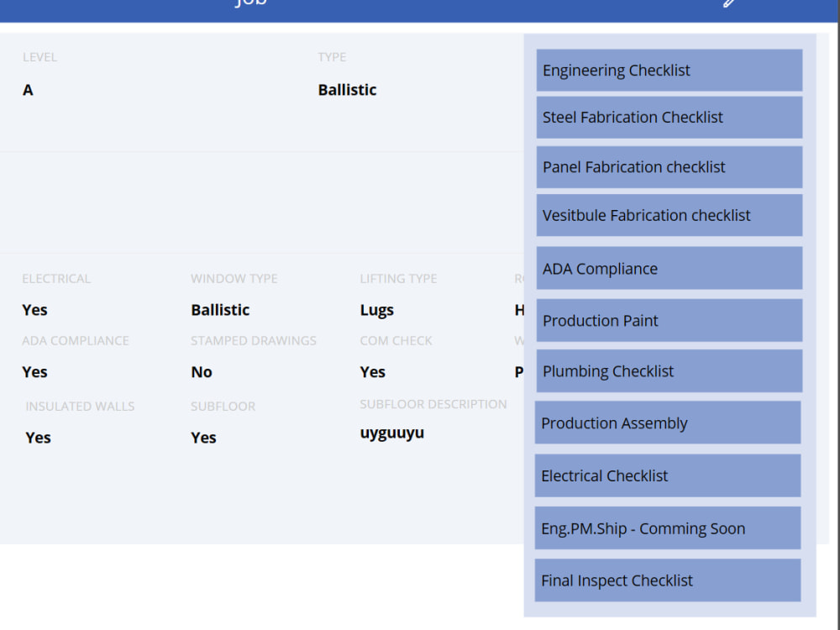
Task: Click the No value under Stamped Drawings
Action: tap(202, 372)
